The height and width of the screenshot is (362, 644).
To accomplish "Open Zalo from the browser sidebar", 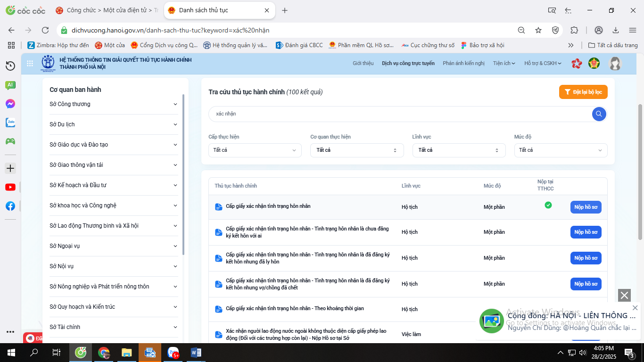I will (10, 123).
